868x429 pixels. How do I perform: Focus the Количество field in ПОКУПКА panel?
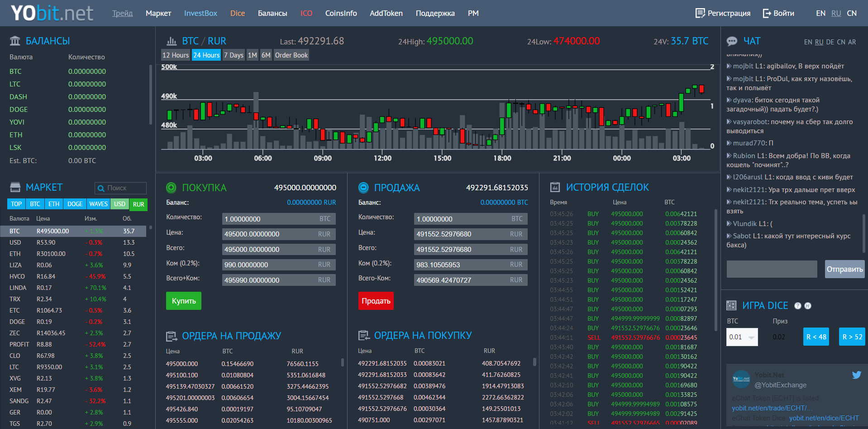[x=279, y=219]
